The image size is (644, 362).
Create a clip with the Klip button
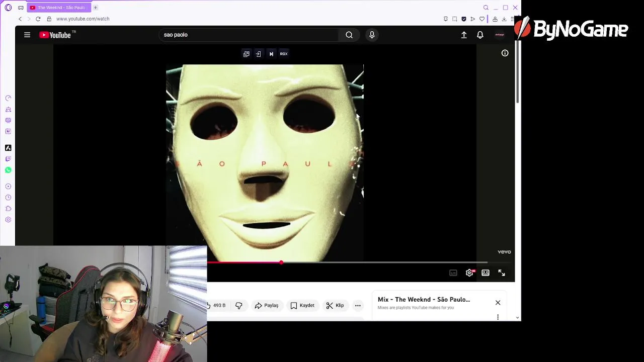pos(335,305)
